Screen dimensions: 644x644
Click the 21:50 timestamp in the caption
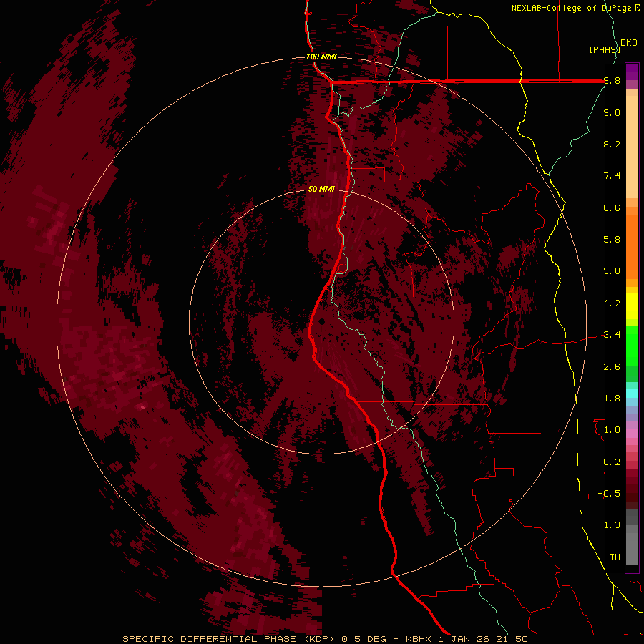coord(514,639)
